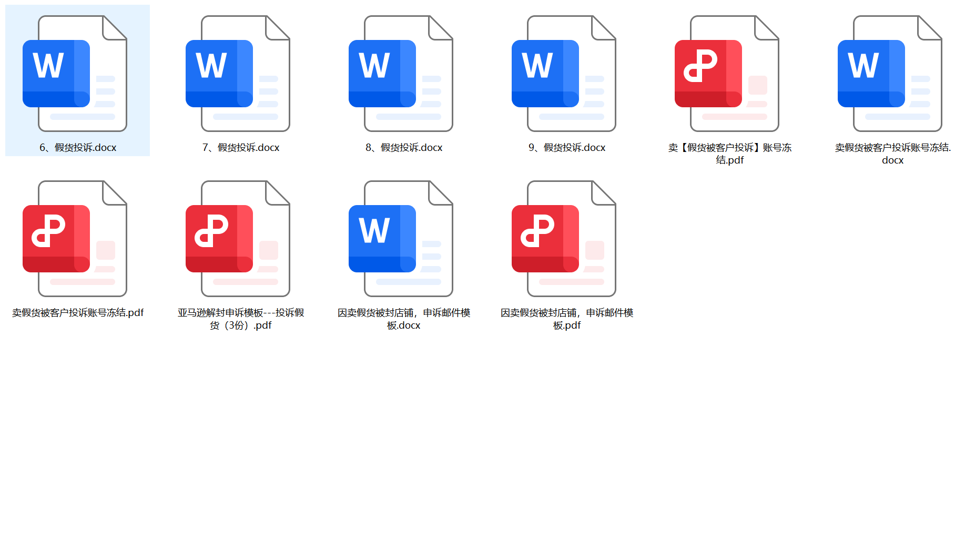Click the file name text 7、假货投诉.docx
The height and width of the screenshot is (560, 965).
(x=241, y=148)
